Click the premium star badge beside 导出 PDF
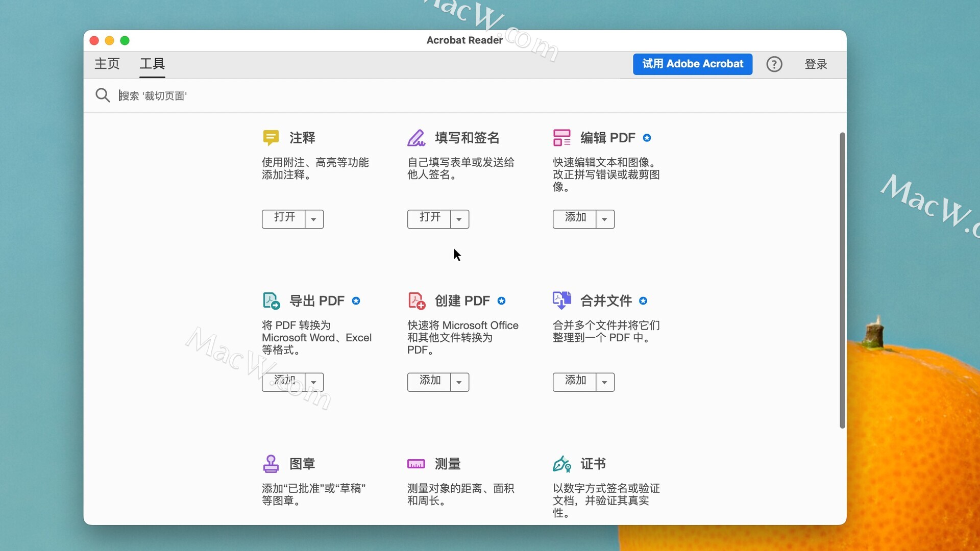Image resolution: width=980 pixels, height=551 pixels. [x=356, y=301]
